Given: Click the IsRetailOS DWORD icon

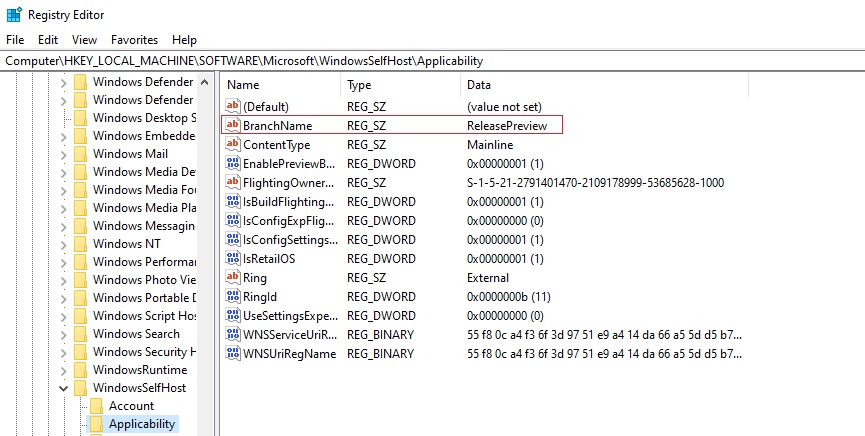Looking at the screenshot, I should pos(233,258).
